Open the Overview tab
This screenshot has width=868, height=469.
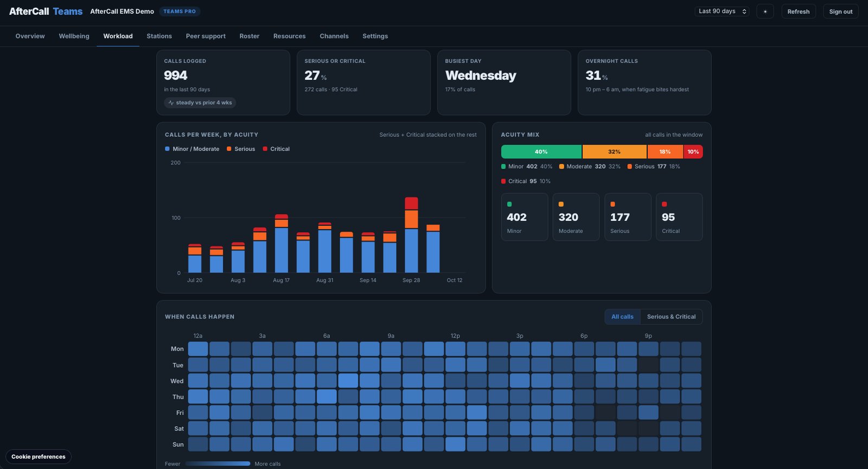[x=30, y=36]
